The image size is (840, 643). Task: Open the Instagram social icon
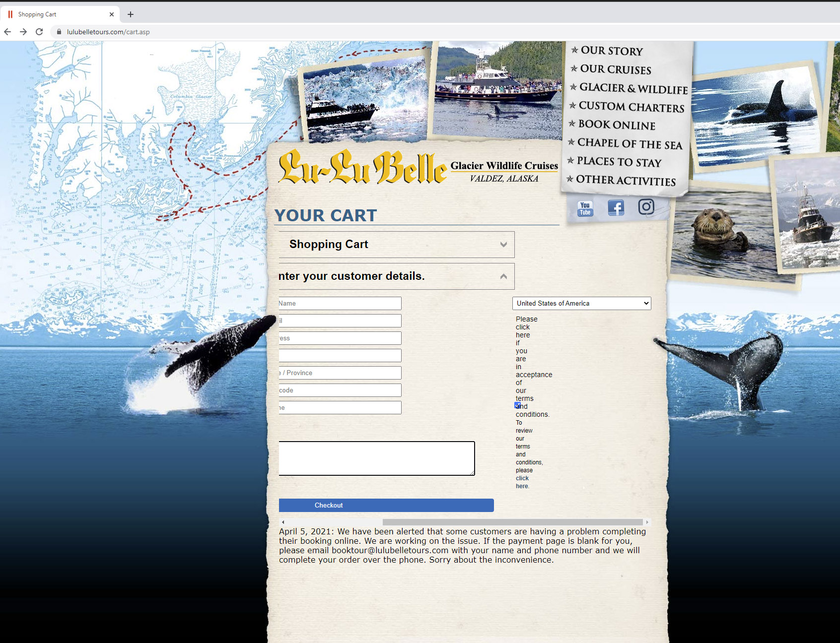click(646, 206)
